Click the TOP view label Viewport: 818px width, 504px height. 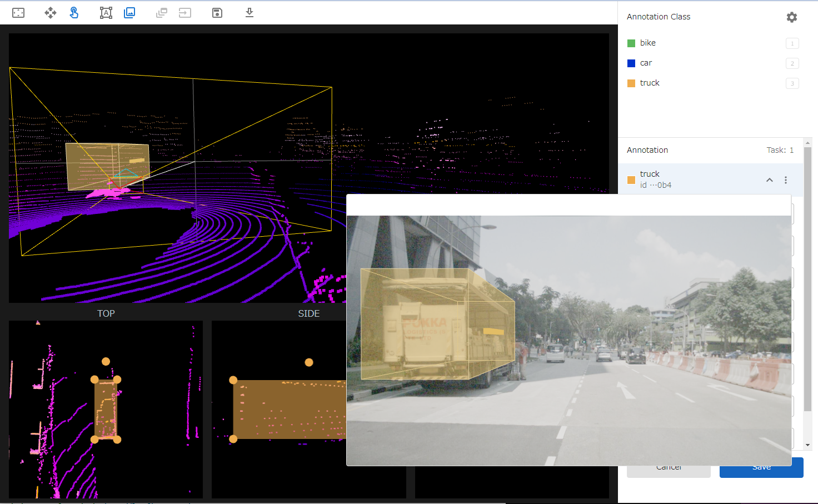coord(106,313)
